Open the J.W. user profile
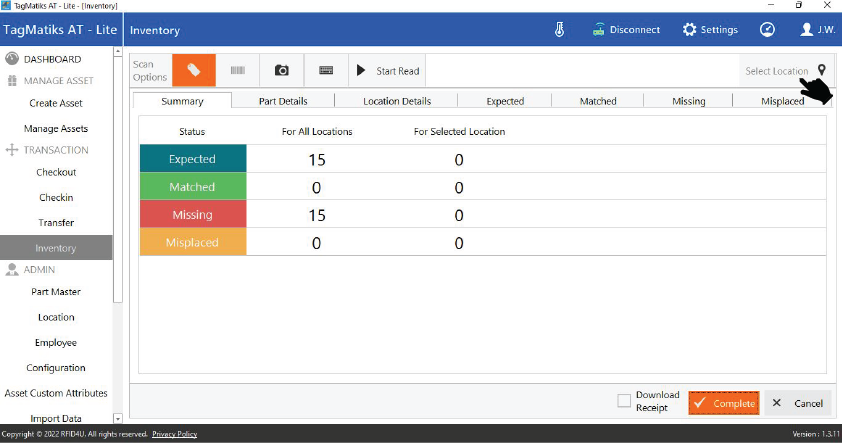This screenshot has height=443, width=842. pos(818,30)
